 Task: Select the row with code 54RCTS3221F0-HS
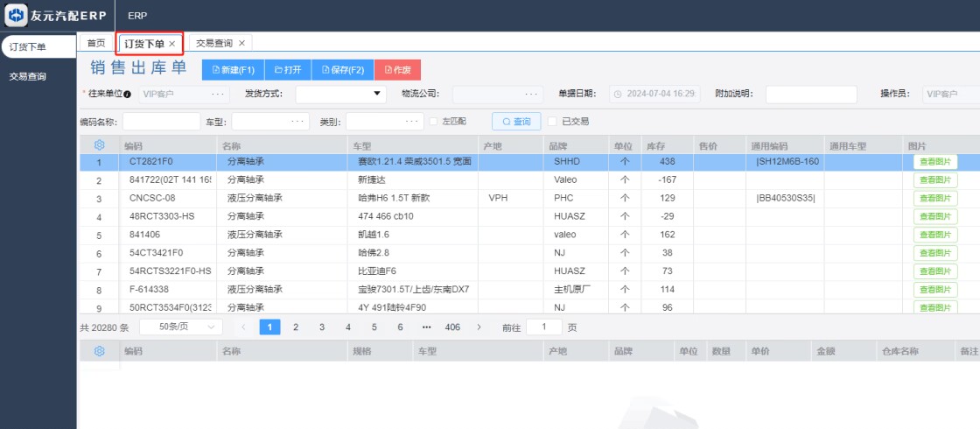[x=528, y=271]
